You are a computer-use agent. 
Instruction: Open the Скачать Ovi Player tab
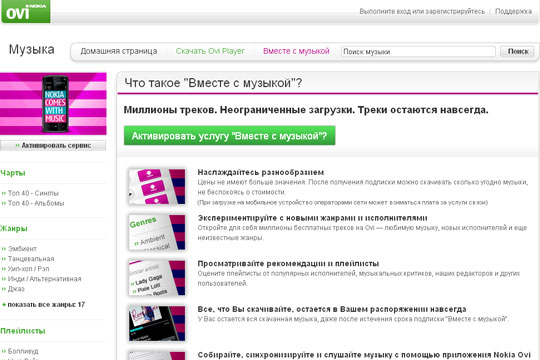(210, 51)
